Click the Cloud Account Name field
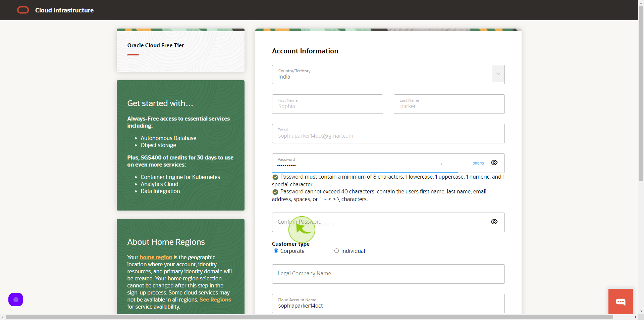 coord(388,304)
